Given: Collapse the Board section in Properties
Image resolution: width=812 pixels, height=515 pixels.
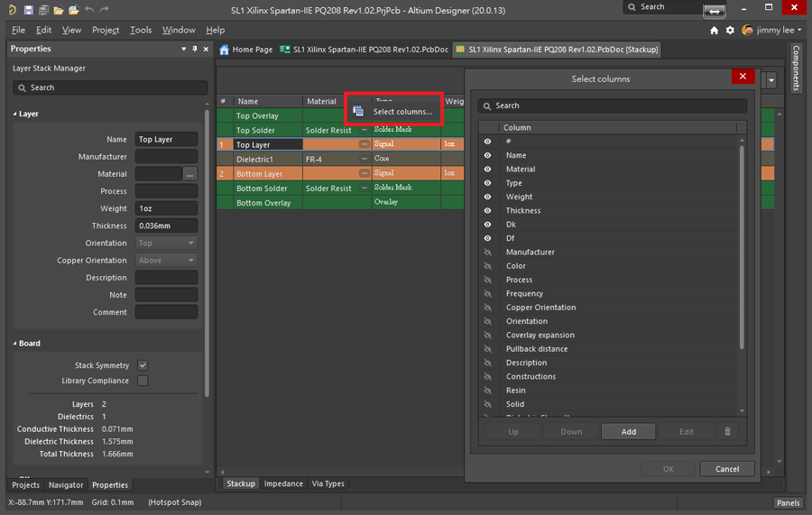Looking at the screenshot, I should [x=15, y=344].
